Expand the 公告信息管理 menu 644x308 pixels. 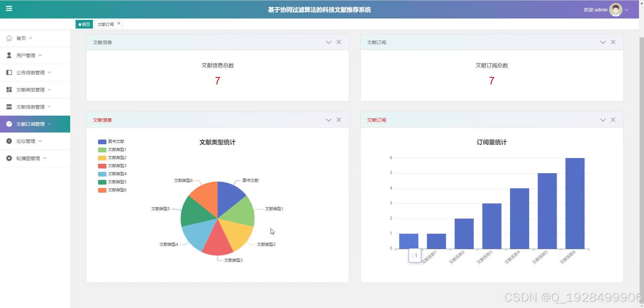(x=49, y=72)
